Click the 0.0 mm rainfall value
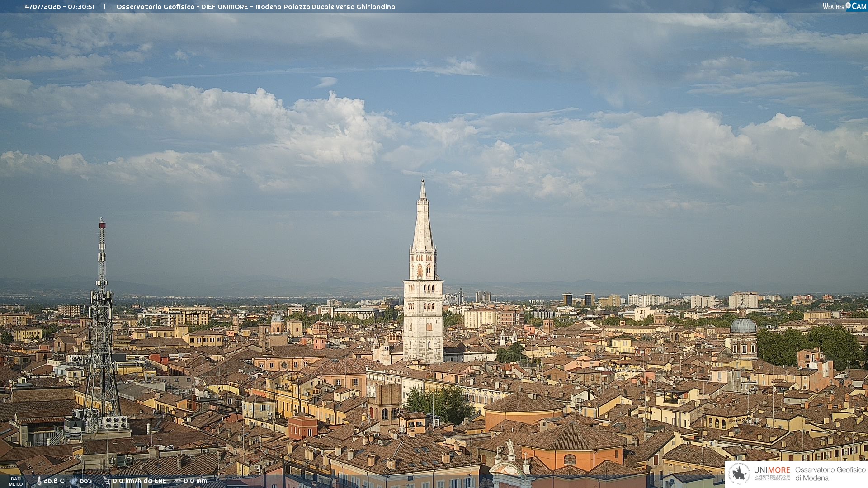This screenshot has width=868, height=488. tap(195, 481)
